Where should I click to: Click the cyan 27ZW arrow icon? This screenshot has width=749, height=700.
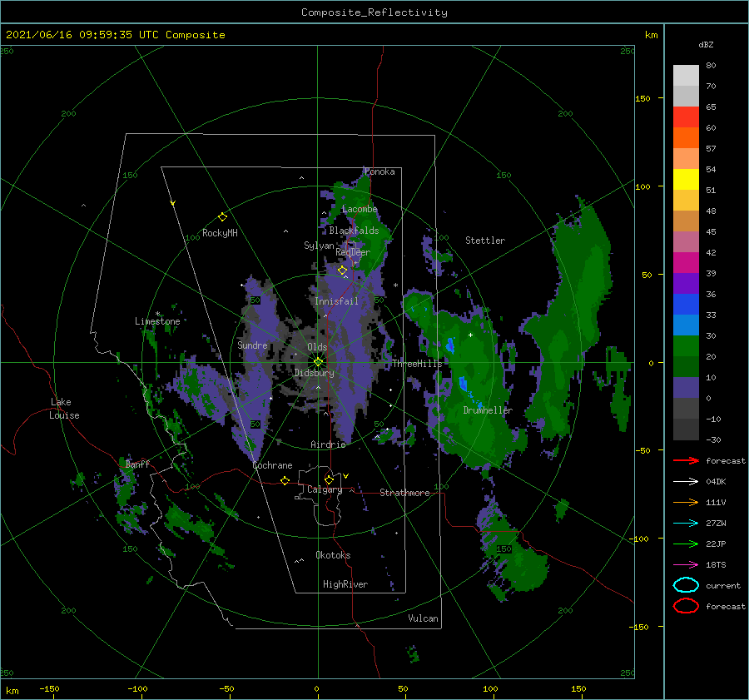pos(686,524)
